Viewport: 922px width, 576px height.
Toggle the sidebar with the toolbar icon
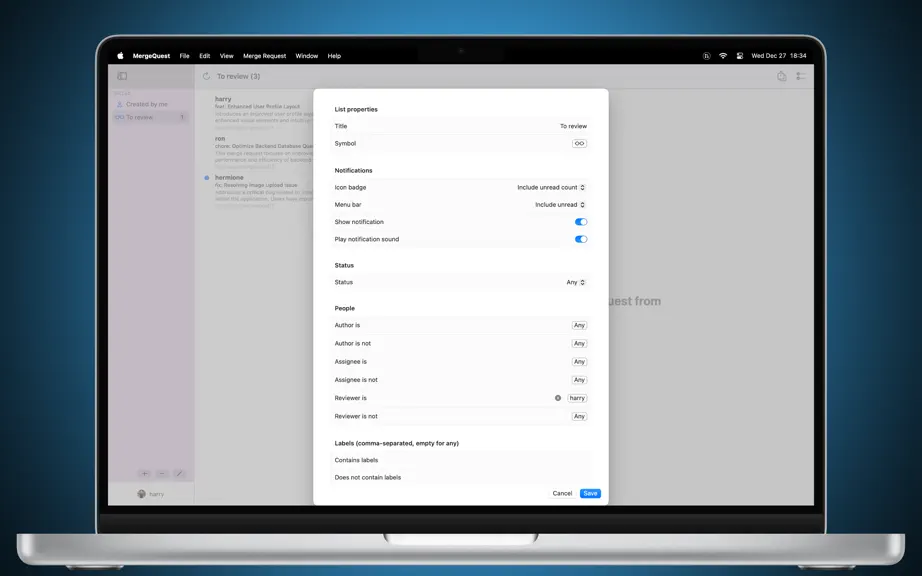pos(122,76)
